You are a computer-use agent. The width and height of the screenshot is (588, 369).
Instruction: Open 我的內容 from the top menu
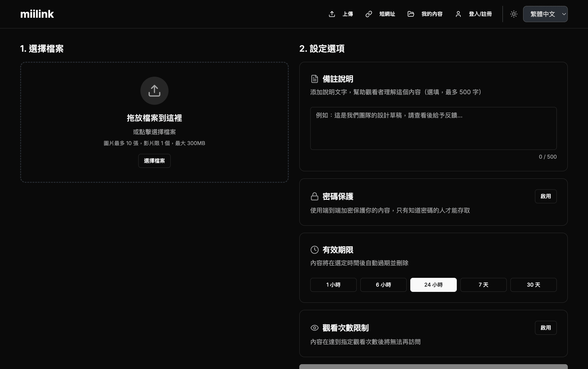432,14
